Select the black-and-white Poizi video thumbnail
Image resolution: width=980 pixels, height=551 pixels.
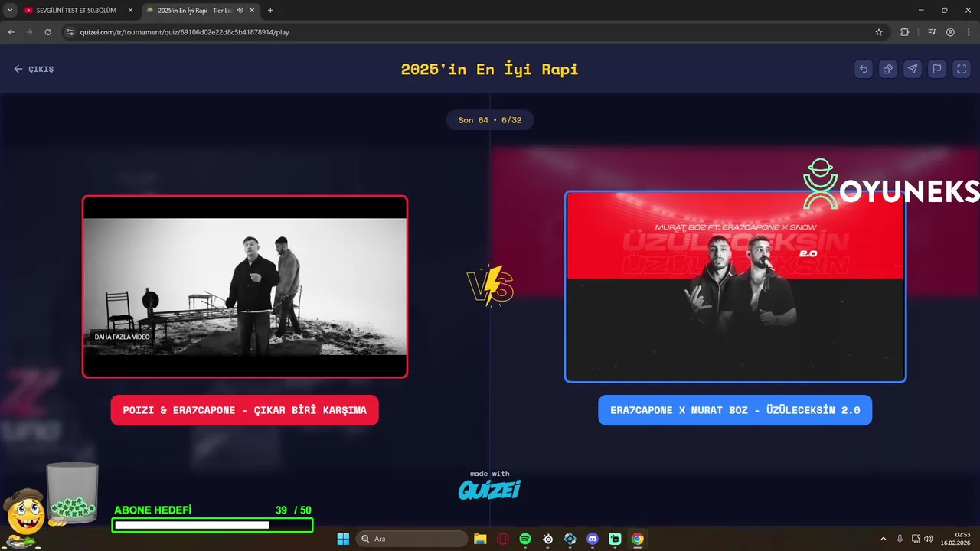(245, 287)
